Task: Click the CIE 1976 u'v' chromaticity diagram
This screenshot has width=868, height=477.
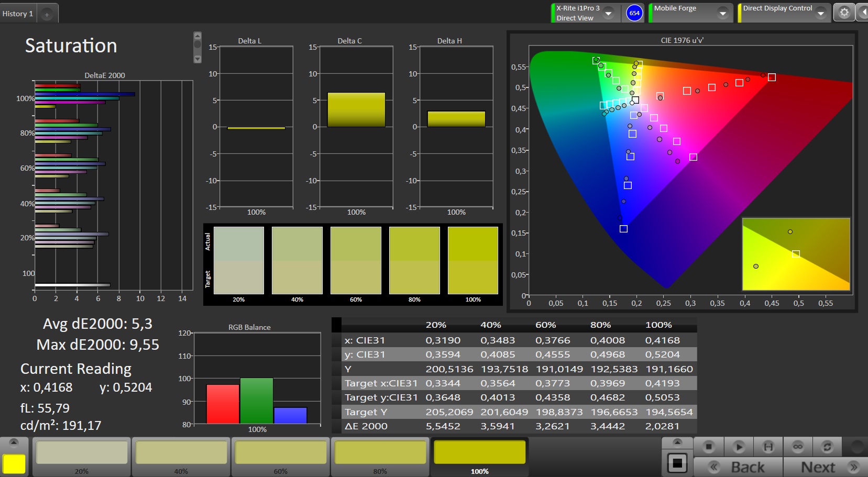Action: 690,170
